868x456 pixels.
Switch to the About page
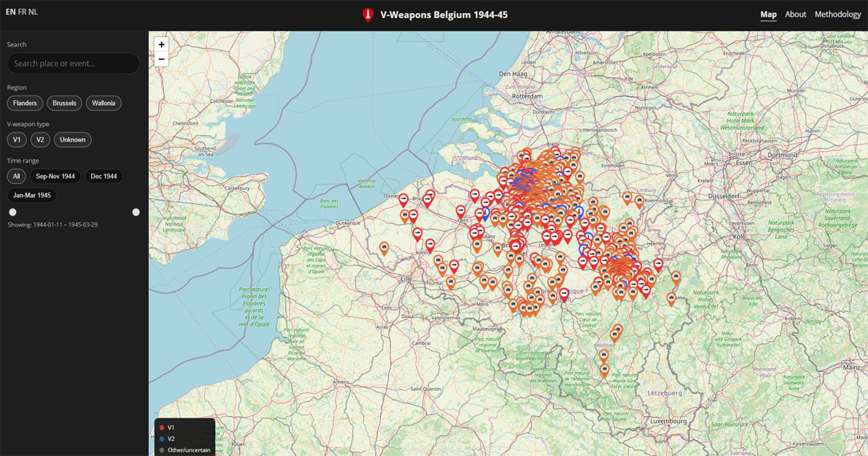[x=796, y=14]
